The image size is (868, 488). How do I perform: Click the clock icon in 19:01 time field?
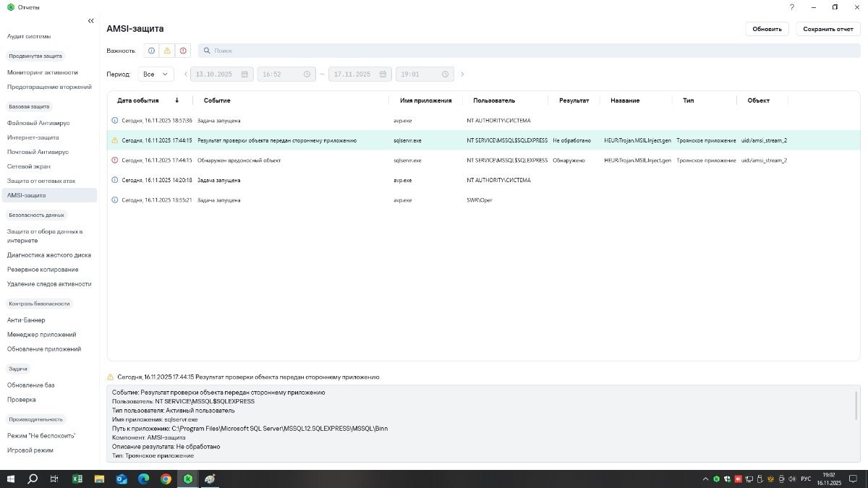click(x=446, y=74)
